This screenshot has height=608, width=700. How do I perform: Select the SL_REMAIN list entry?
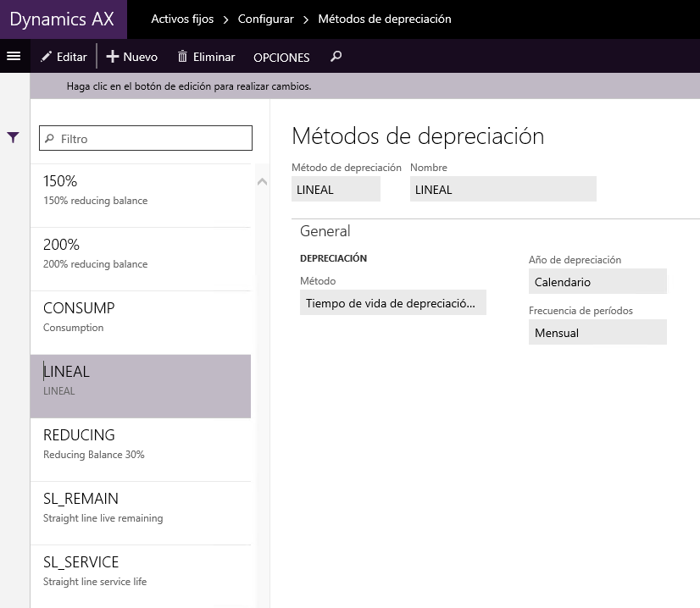(x=140, y=513)
